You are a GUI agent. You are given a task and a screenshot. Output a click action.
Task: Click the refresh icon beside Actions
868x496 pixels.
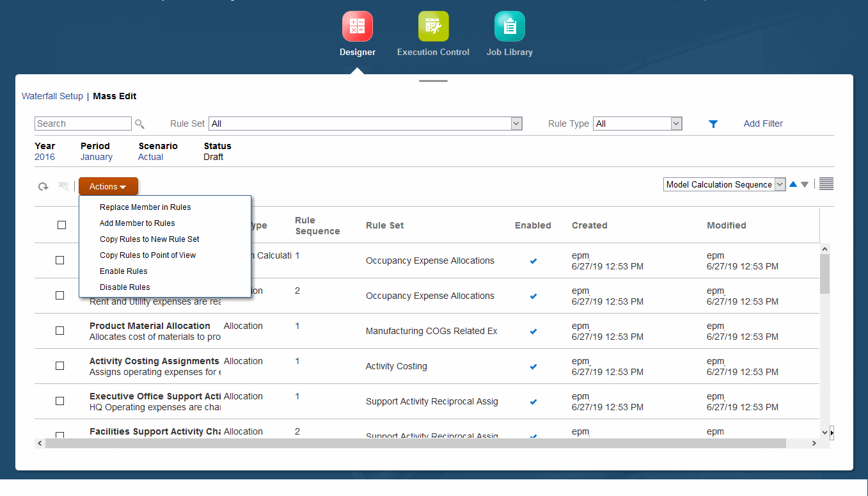(43, 187)
